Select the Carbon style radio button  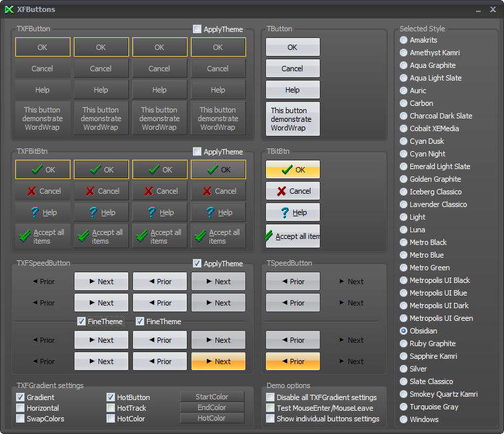tap(404, 103)
